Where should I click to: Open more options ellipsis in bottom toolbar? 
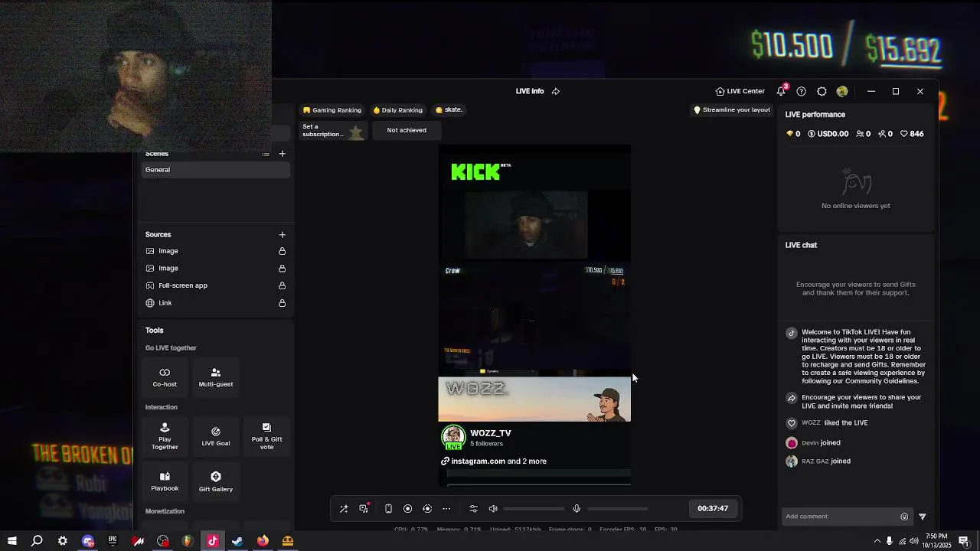point(446,509)
